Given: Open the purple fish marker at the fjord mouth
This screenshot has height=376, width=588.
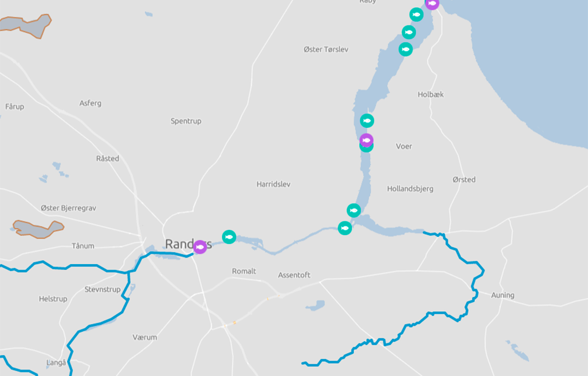Looking at the screenshot, I should tap(432, 4).
